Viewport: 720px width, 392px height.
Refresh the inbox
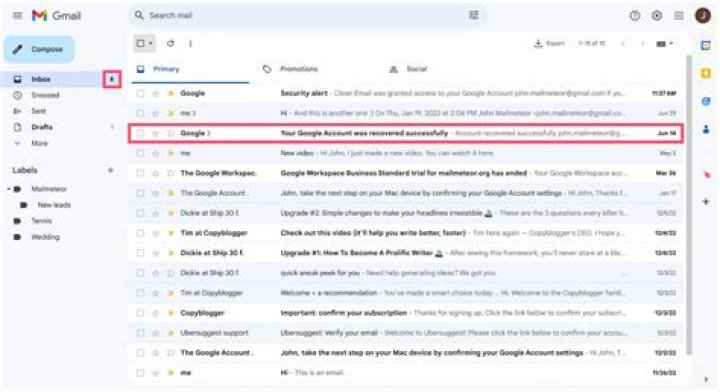tap(170, 43)
